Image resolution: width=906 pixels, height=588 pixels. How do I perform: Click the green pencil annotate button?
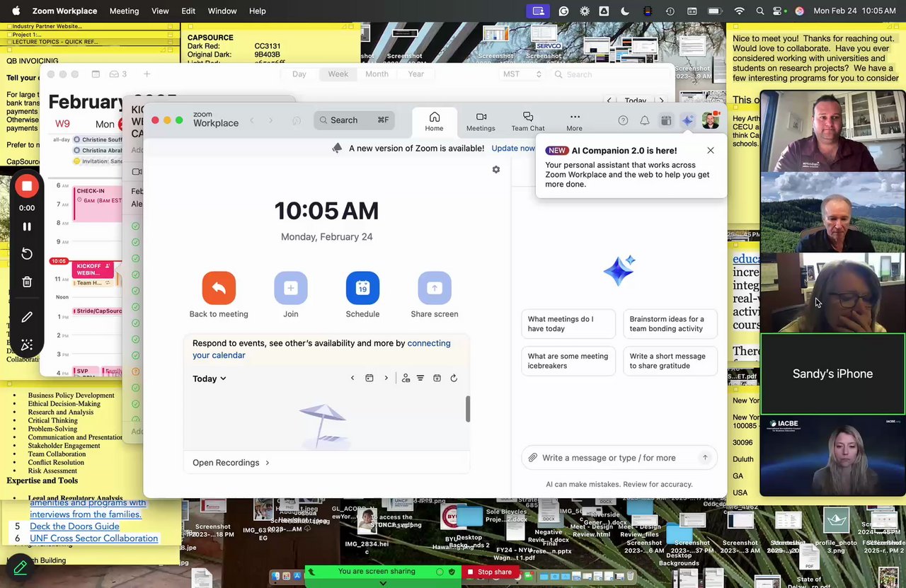[x=20, y=567]
